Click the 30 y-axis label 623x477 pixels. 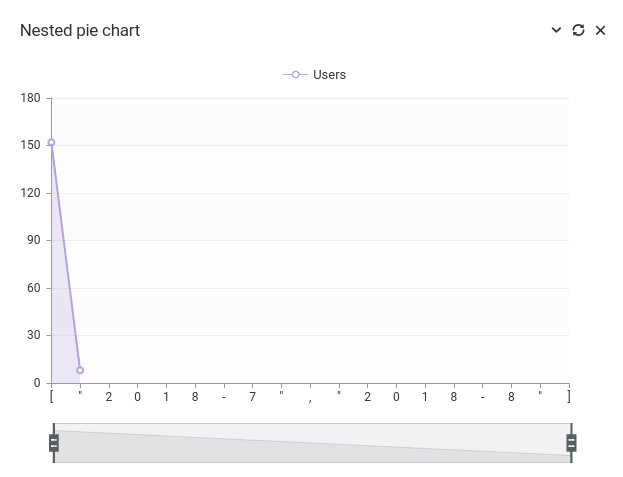(33, 335)
